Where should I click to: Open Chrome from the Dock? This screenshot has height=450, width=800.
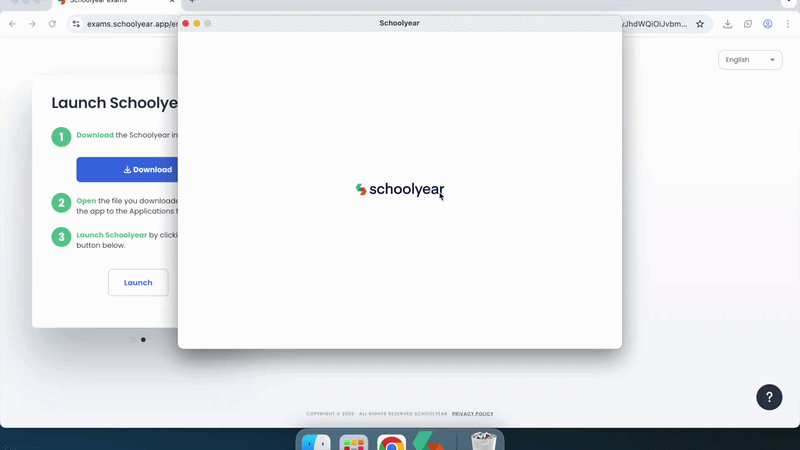pyautogui.click(x=391, y=442)
